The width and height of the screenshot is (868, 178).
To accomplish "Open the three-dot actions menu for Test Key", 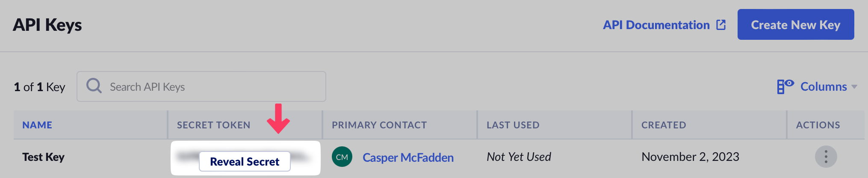I will [x=826, y=157].
